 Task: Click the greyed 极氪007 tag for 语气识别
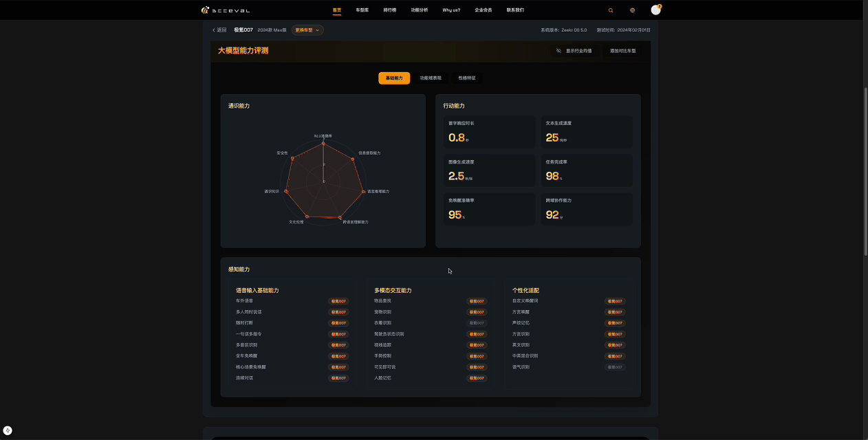[x=615, y=367]
